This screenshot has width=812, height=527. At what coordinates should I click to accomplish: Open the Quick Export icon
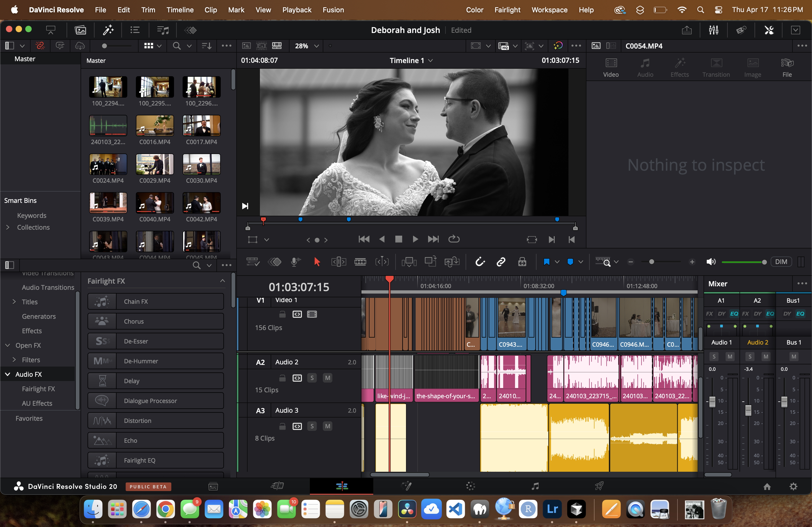click(x=686, y=30)
